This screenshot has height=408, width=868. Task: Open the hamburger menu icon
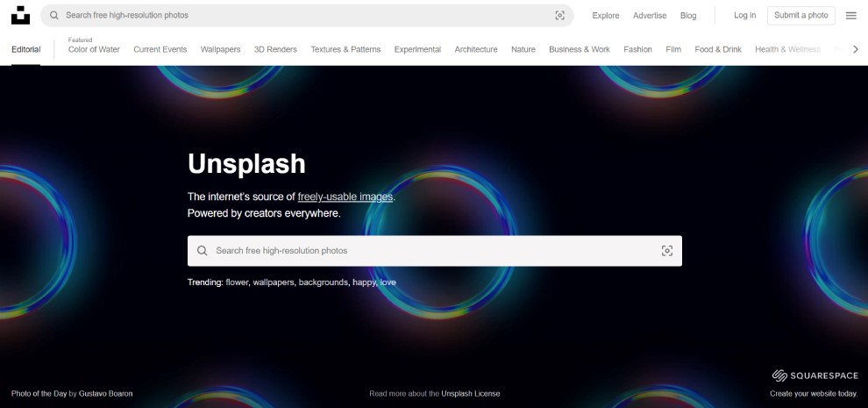(x=850, y=15)
